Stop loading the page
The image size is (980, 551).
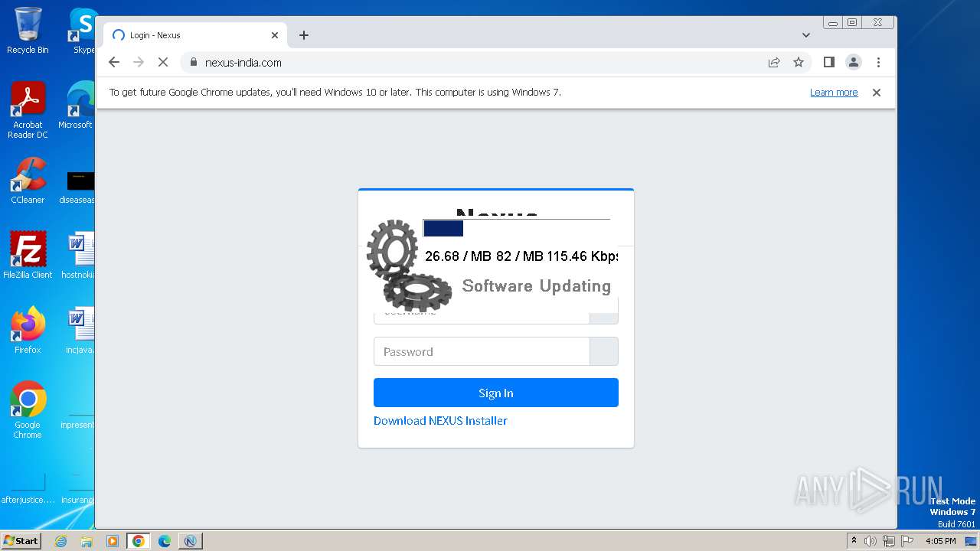[163, 63]
